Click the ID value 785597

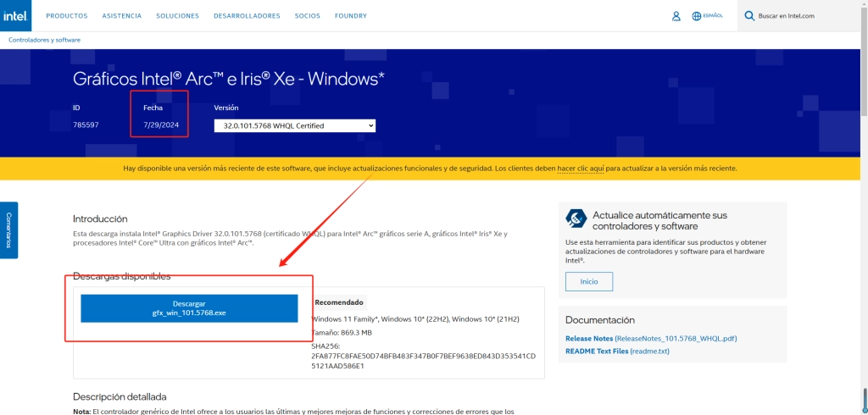(86, 125)
